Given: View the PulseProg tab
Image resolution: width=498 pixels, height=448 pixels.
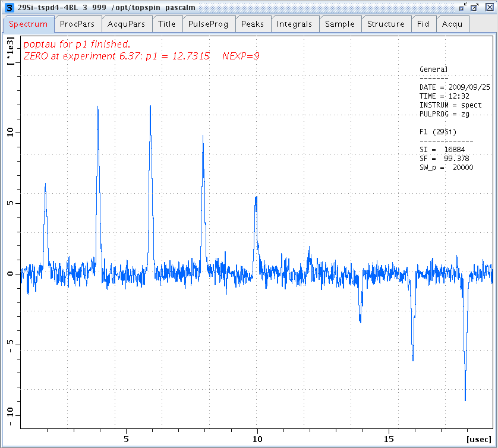Looking at the screenshot, I should 209,24.
